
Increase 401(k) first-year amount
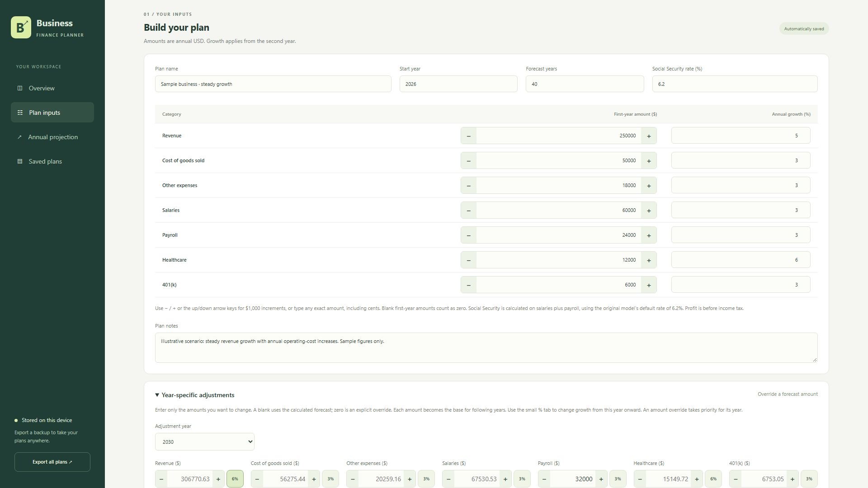point(649,285)
